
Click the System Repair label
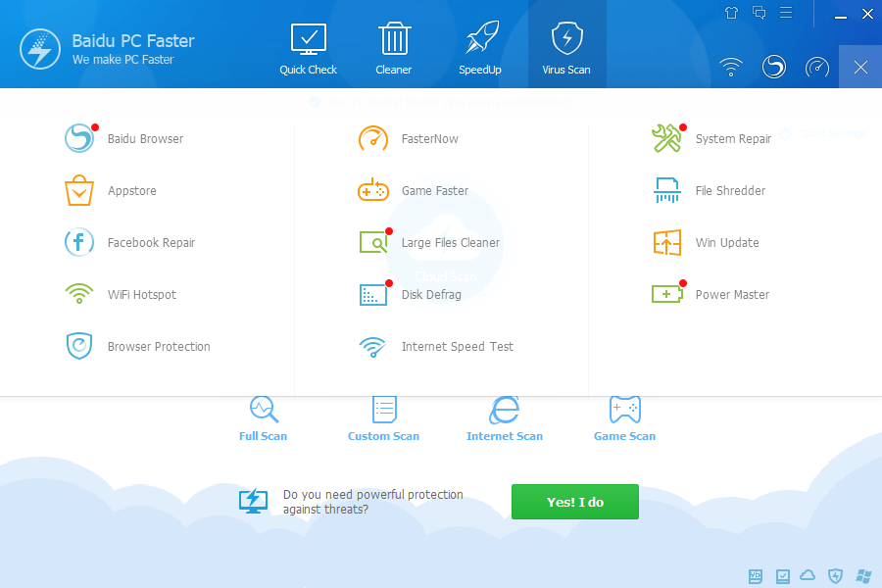pyautogui.click(x=733, y=139)
